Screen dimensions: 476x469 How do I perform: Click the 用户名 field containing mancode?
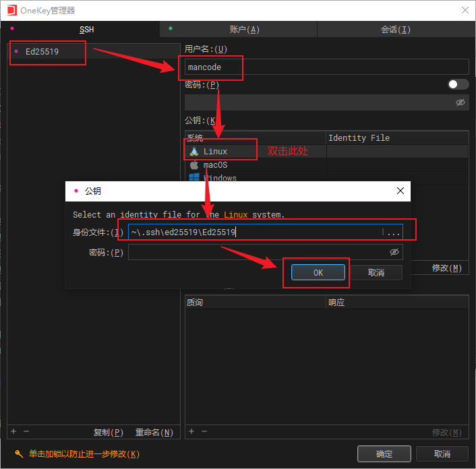coord(326,67)
